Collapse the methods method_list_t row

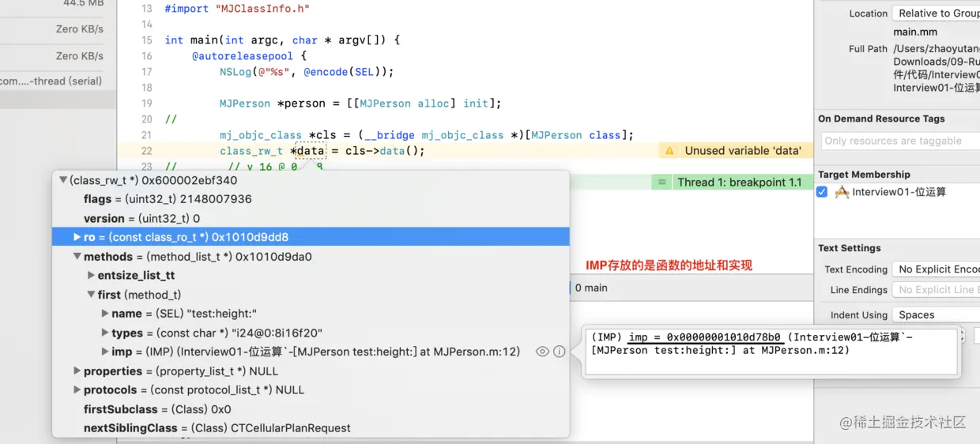click(77, 257)
